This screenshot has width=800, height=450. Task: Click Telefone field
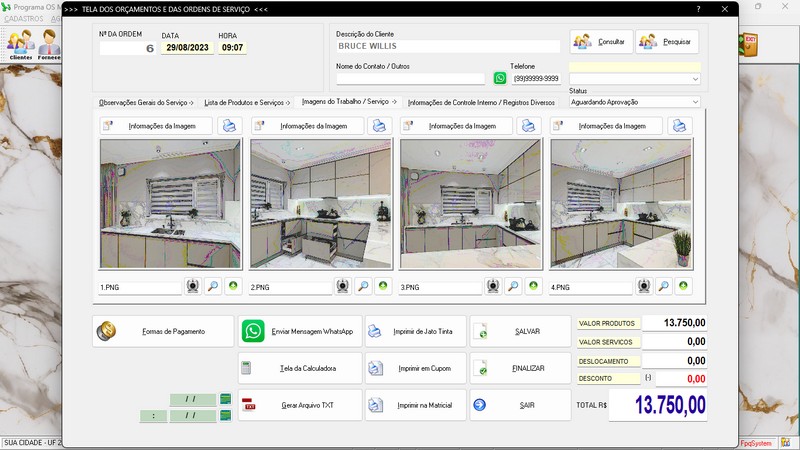(x=536, y=79)
